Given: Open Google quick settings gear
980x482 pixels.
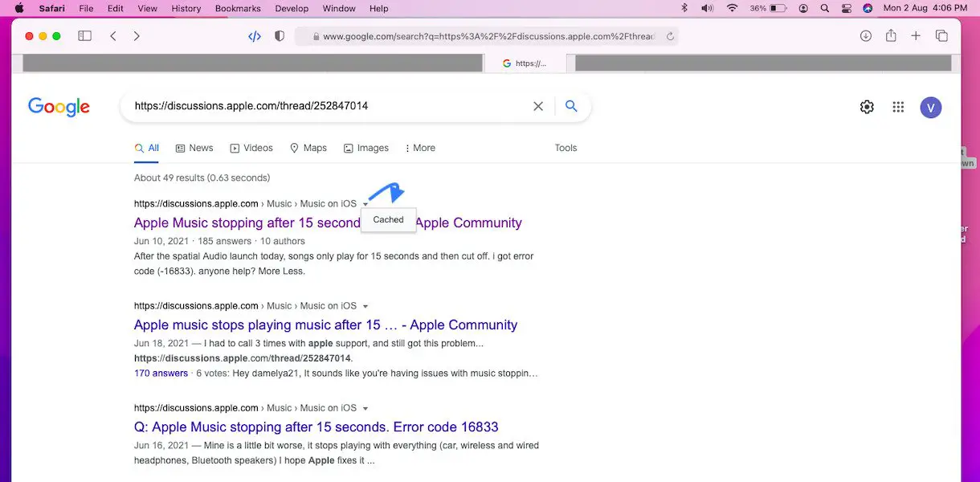Looking at the screenshot, I should pyautogui.click(x=867, y=107).
